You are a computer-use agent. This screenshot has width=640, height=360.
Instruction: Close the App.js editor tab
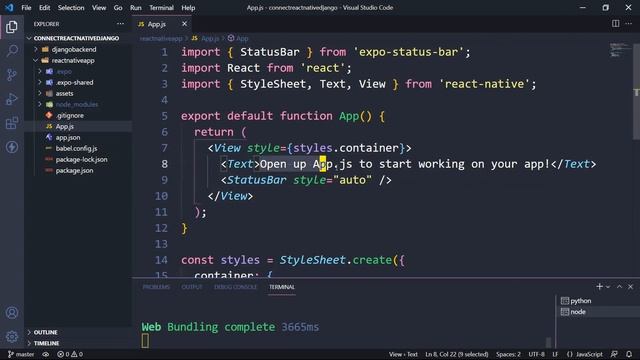[184, 24]
